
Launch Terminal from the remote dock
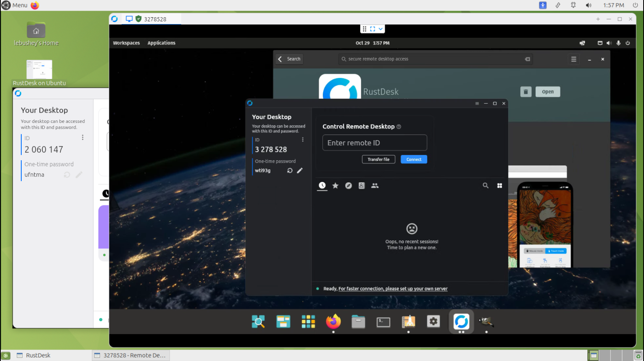383,322
